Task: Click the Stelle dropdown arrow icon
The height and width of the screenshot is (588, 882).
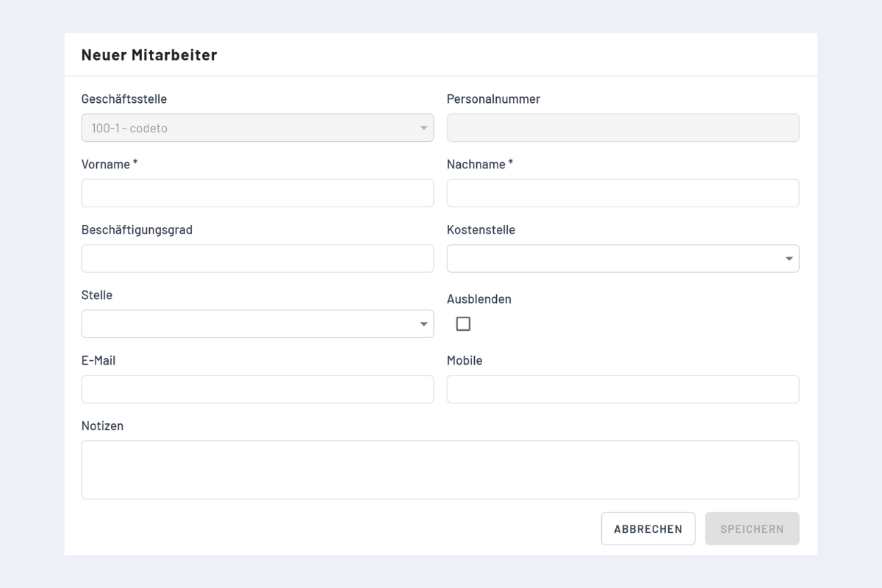Action: point(423,324)
